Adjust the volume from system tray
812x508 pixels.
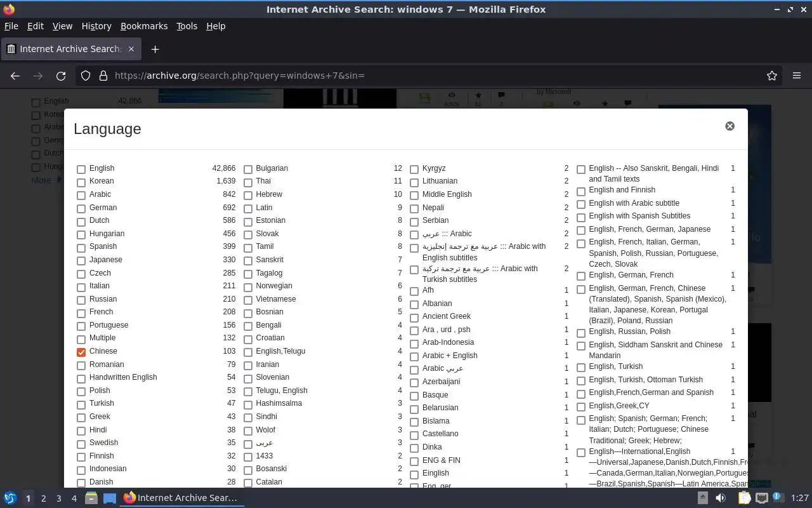pos(721,498)
